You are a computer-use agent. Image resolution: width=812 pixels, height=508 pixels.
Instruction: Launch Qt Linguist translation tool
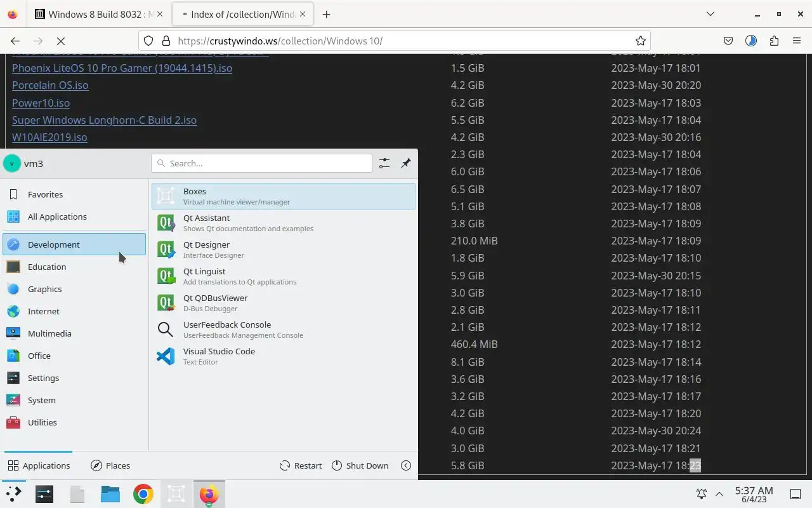tap(283, 276)
